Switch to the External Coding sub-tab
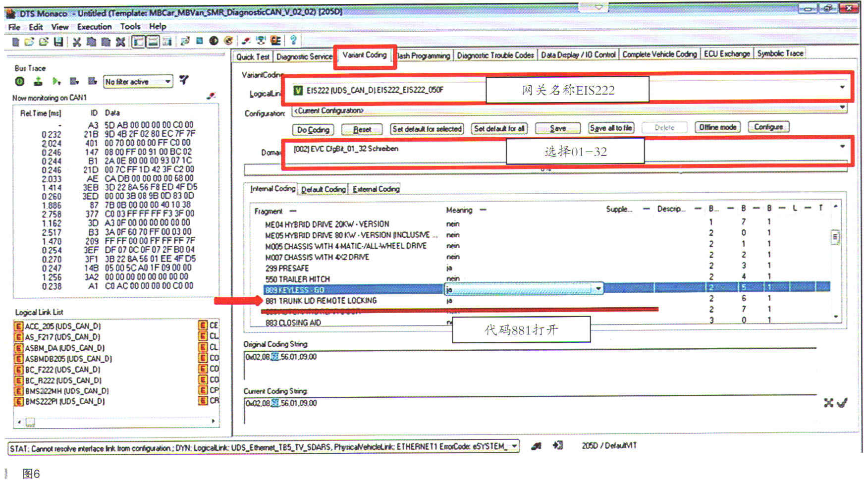Viewport: 868px width, 485px height. (x=376, y=189)
